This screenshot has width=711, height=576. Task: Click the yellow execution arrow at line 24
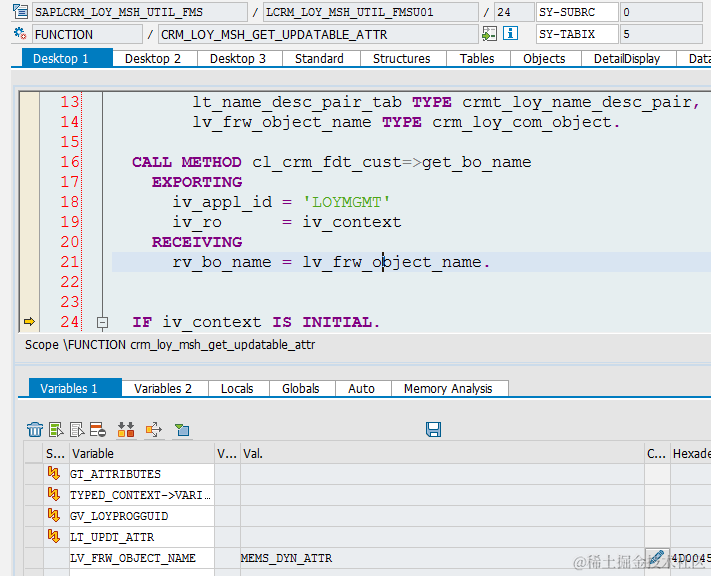29,322
